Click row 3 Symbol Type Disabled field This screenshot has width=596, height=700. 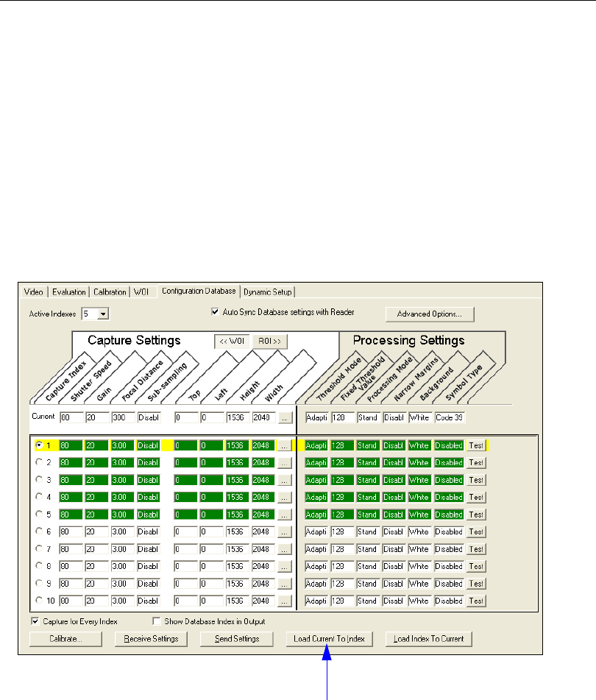450,481
